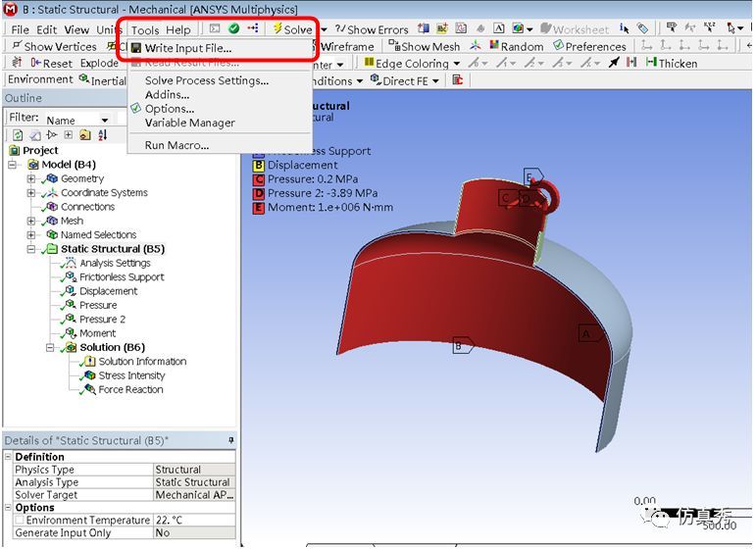Select the Stress Intensity result
The image size is (756, 549).
[131, 375]
